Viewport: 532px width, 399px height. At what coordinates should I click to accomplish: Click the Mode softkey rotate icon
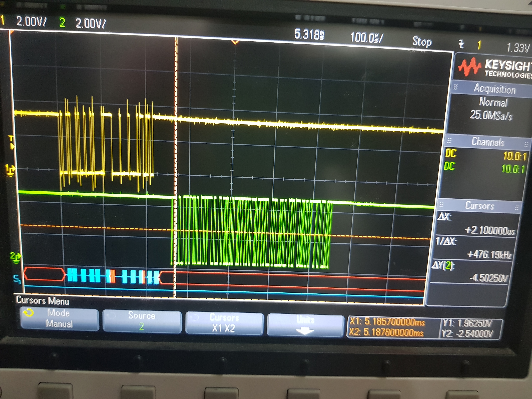tap(28, 313)
